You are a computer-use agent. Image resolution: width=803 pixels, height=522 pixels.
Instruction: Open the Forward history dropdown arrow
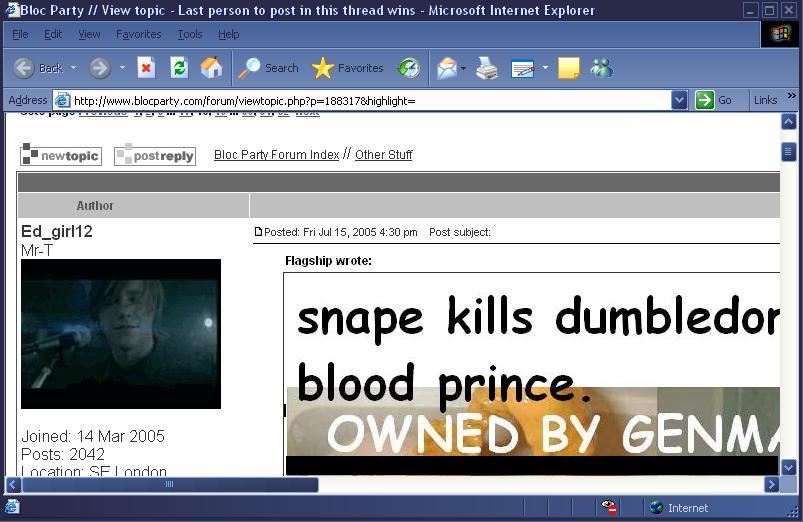point(122,68)
